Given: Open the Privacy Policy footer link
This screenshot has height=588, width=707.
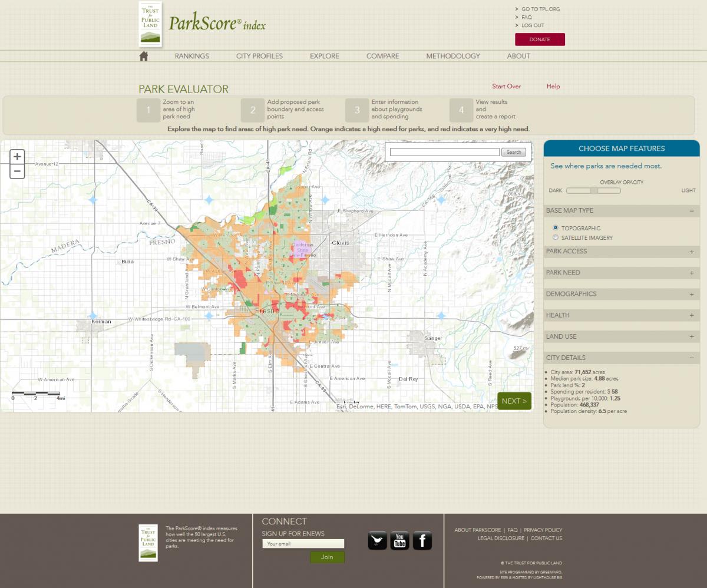Looking at the screenshot, I should 543,530.
